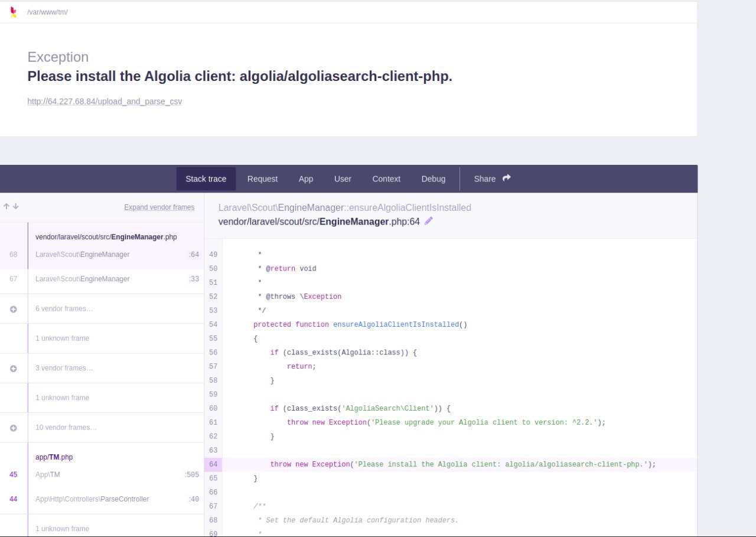Click the pencil edit icon beside EngineManager.php:64

point(429,221)
